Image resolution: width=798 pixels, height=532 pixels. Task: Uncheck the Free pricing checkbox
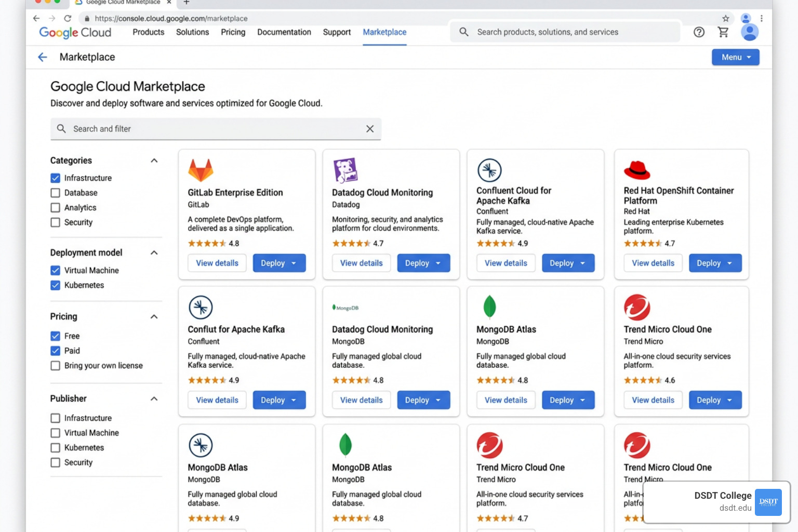(x=56, y=336)
